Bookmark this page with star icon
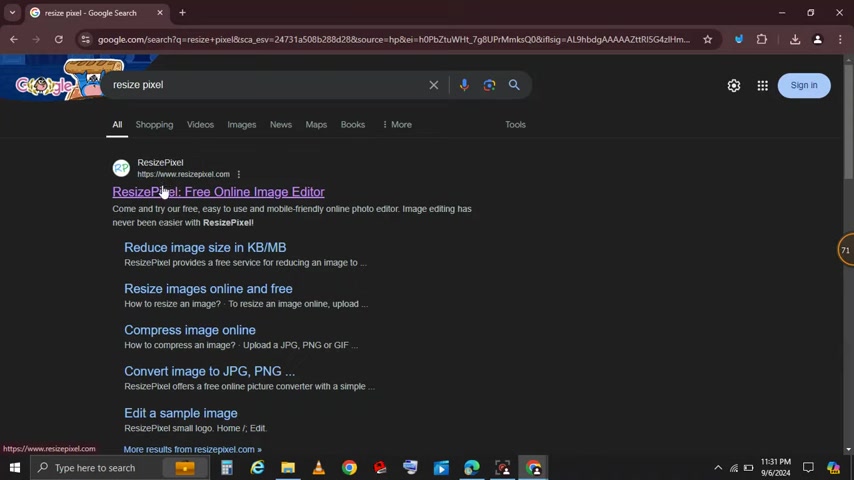Screen dimensions: 854x480 coord(707,40)
